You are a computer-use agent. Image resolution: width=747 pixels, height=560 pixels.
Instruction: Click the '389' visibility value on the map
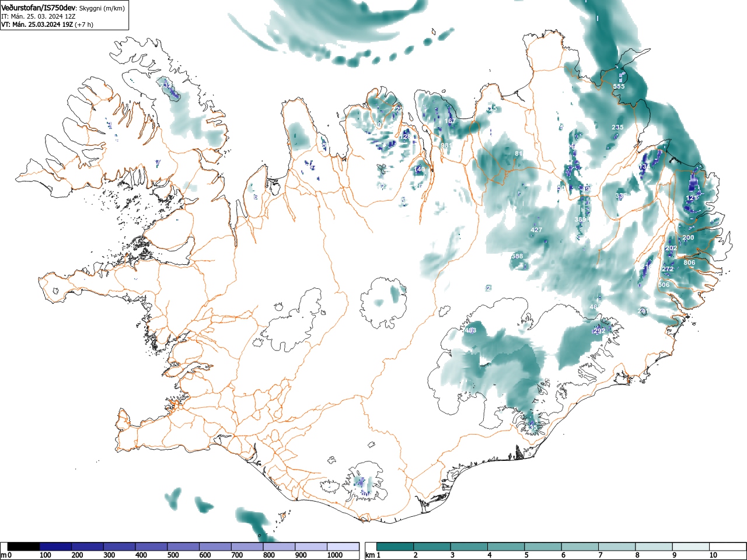click(x=580, y=219)
